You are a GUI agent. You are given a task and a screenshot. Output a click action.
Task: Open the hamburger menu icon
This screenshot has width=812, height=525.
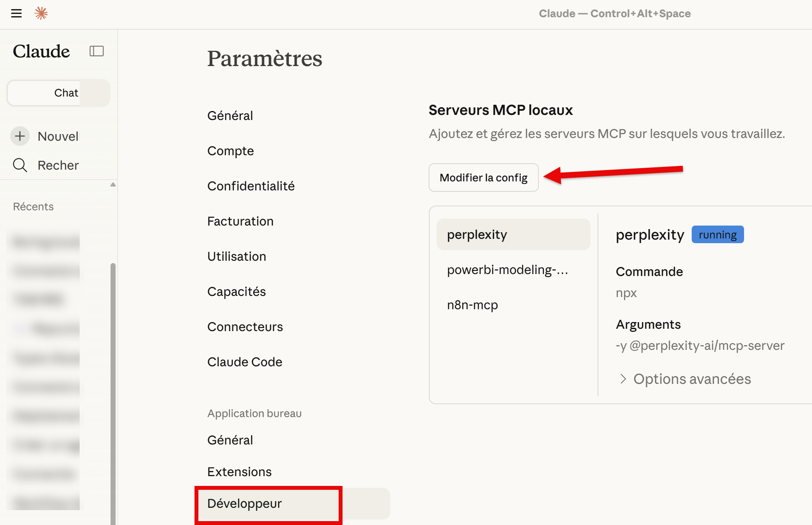[x=16, y=14]
